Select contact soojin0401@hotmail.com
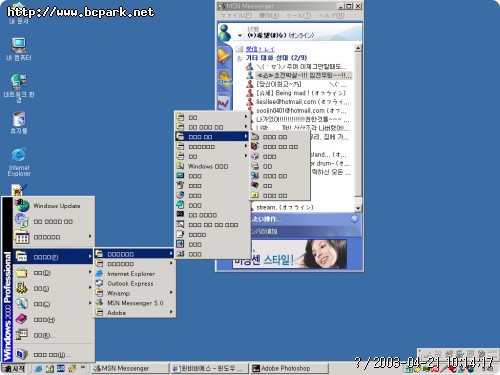The width and height of the screenshot is (500, 375). [x=301, y=110]
